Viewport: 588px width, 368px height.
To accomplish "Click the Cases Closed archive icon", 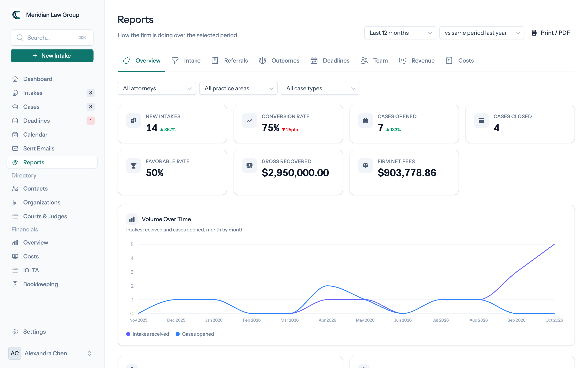I will pyautogui.click(x=481, y=120).
